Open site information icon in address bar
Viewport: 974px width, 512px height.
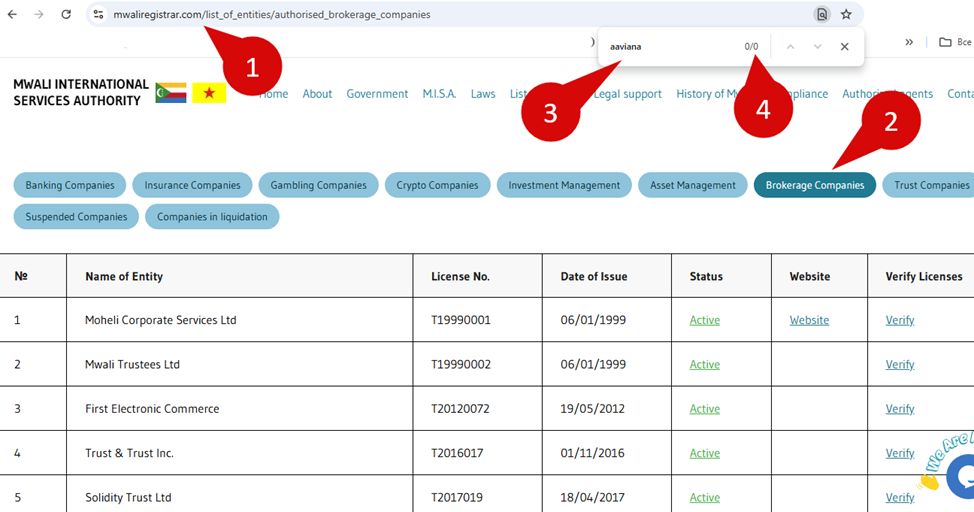click(98, 14)
